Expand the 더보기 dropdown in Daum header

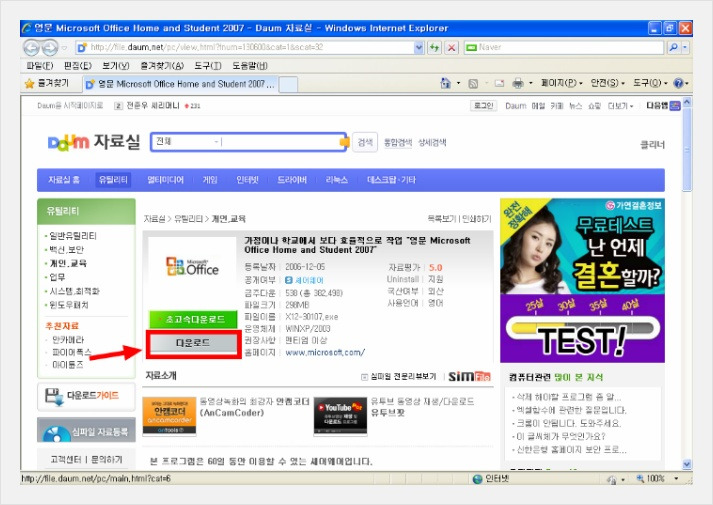coord(620,106)
